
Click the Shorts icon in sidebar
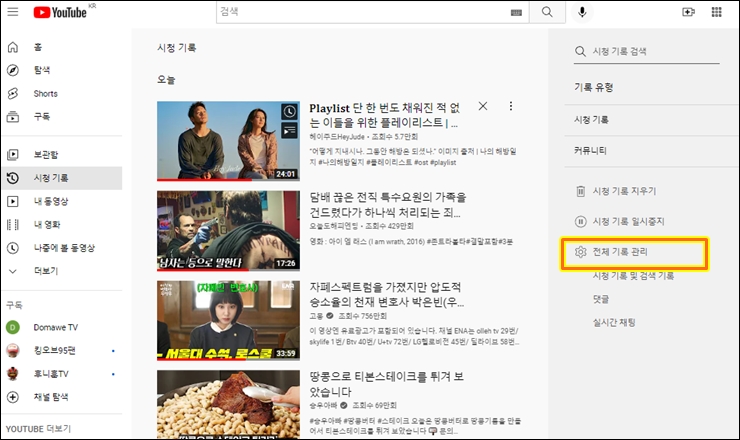(x=13, y=93)
